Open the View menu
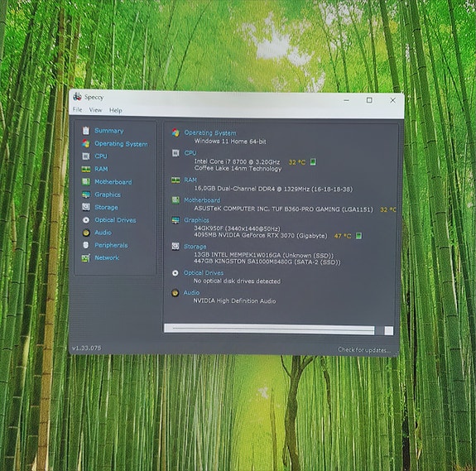The height and width of the screenshot is (471, 476). coord(95,110)
